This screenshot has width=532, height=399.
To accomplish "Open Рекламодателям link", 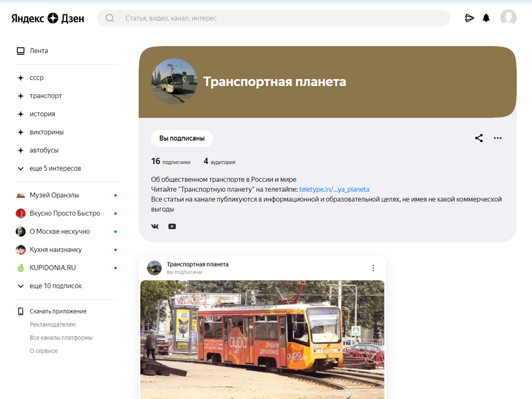I will pos(53,324).
